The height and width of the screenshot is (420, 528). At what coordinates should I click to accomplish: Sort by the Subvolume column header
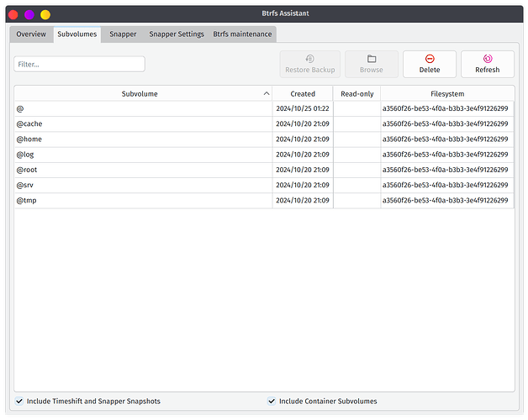pos(143,94)
